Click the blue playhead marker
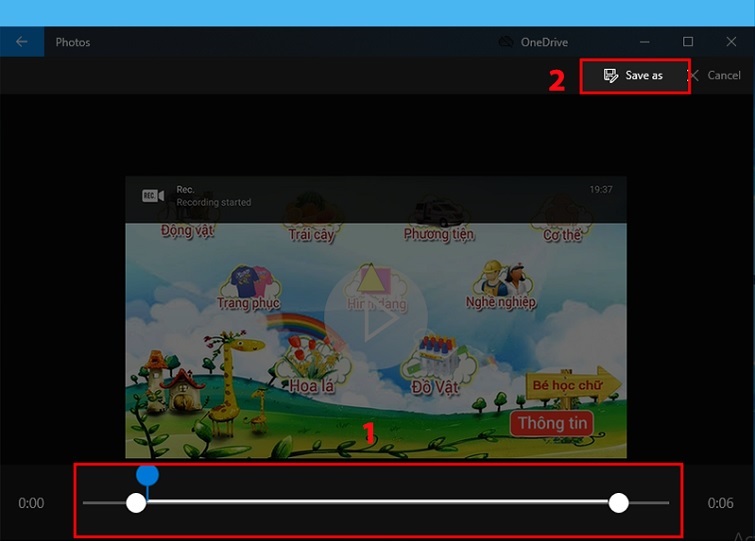Screen dimensions: 755x542 (x=147, y=474)
